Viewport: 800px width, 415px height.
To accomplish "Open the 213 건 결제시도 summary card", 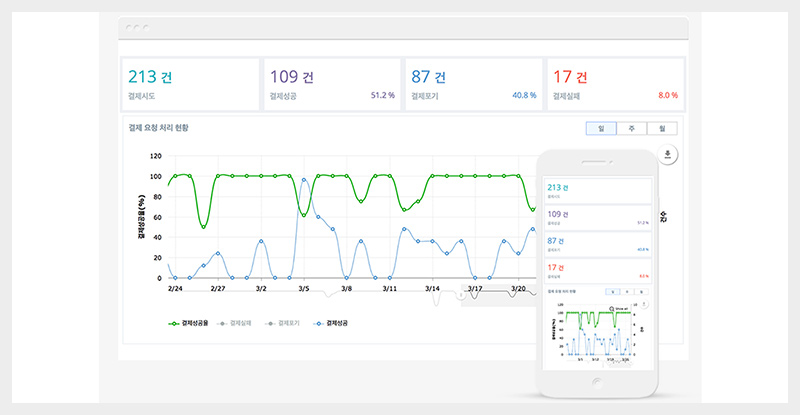I will pos(187,84).
